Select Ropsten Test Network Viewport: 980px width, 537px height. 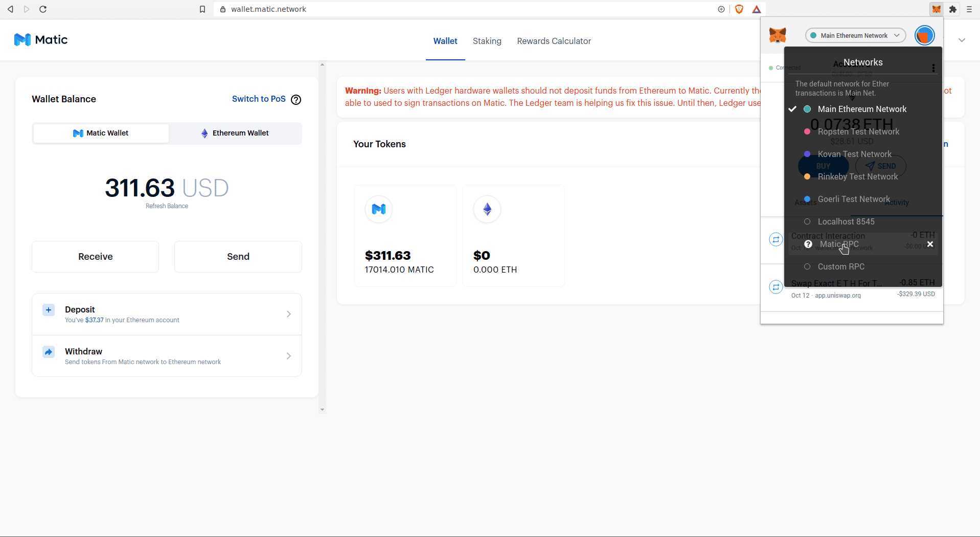click(x=858, y=132)
